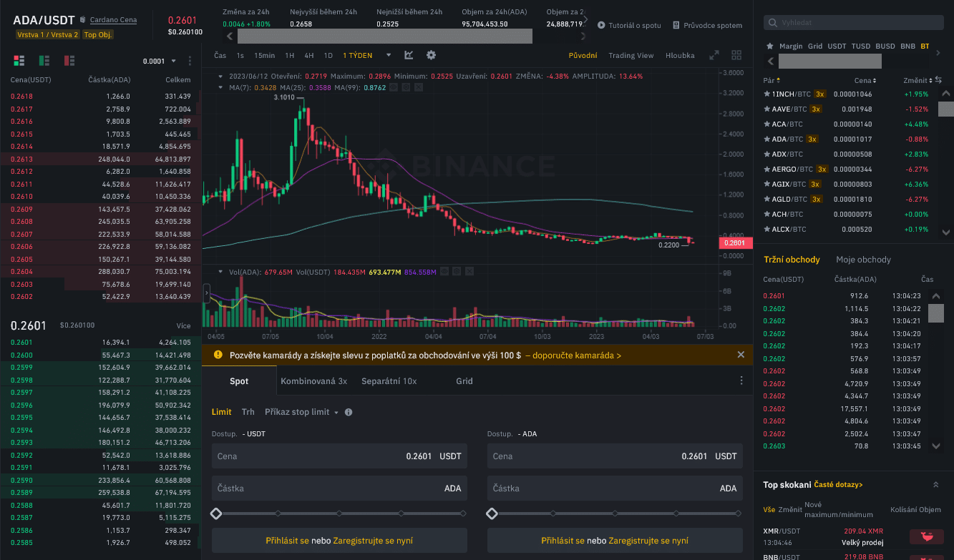This screenshot has height=560, width=954.
Task: Click Více to expand the order book
Action: pyautogui.click(x=184, y=326)
